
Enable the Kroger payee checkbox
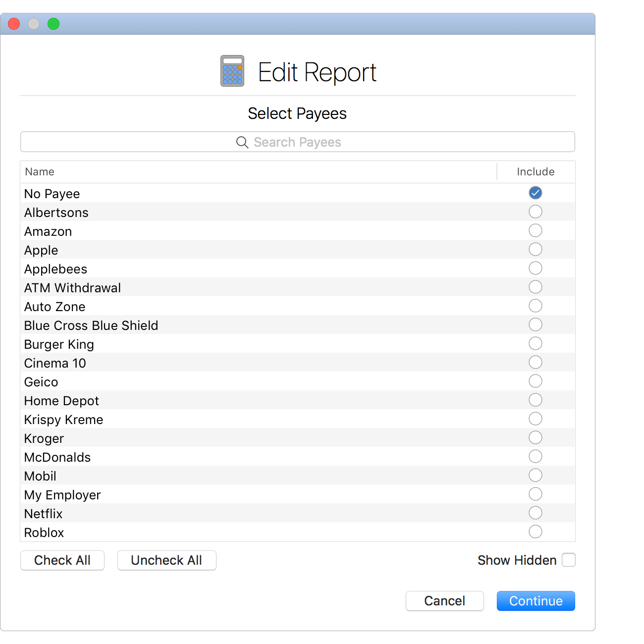pyautogui.click(x=536, y=437)
